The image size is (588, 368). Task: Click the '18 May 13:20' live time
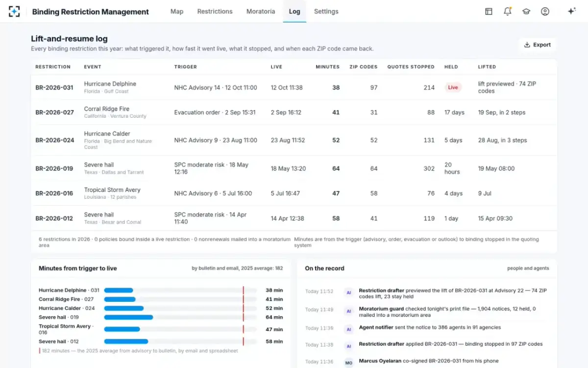288,168
